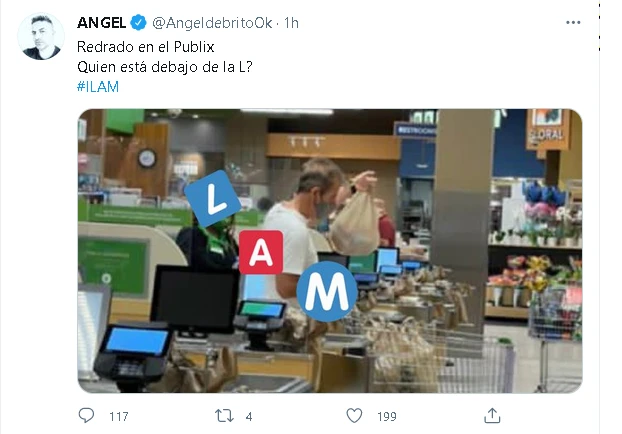Open the reply speech bubble icon
This screenshot has width=622, height=434.
(86, 415)
